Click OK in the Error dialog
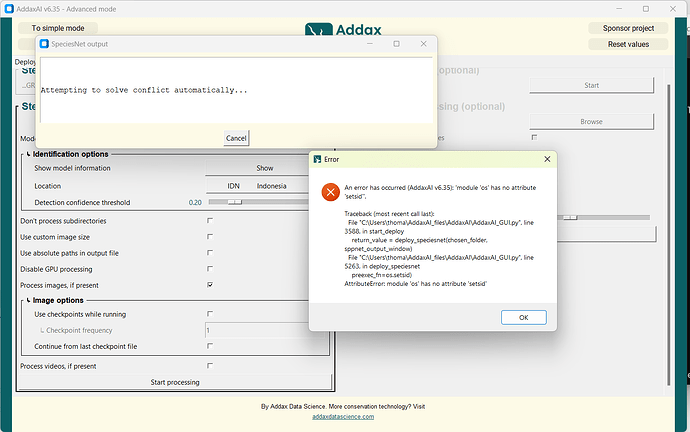 click(x=523, y=317)
